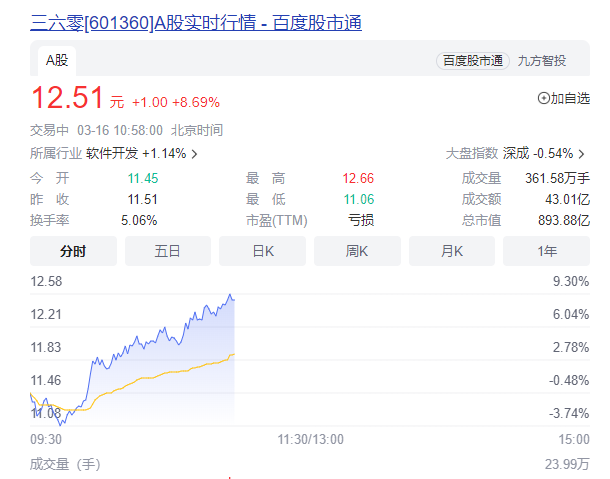Click chart axis label 9.30%

[571, 281]
